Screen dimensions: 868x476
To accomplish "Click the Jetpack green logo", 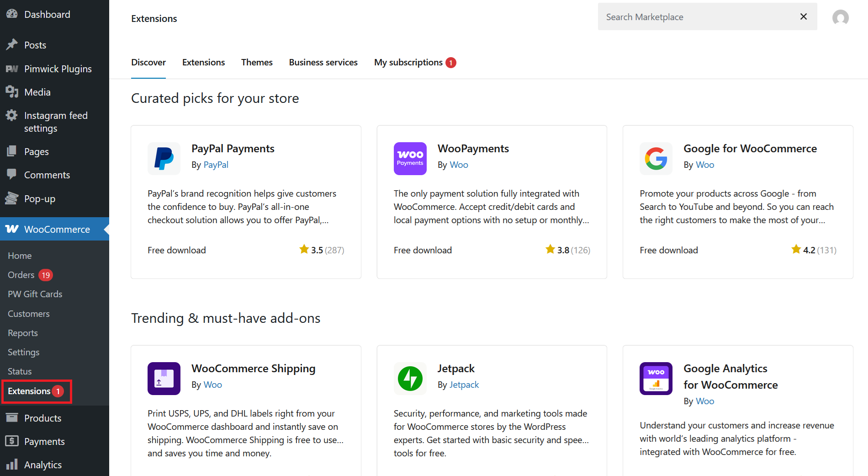I will click(x=410, y=379).
